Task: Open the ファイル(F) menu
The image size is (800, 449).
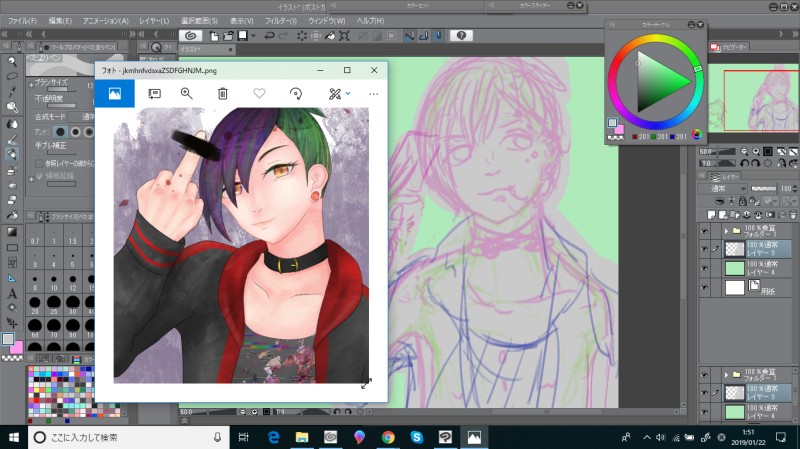Action: pos(22,21)
